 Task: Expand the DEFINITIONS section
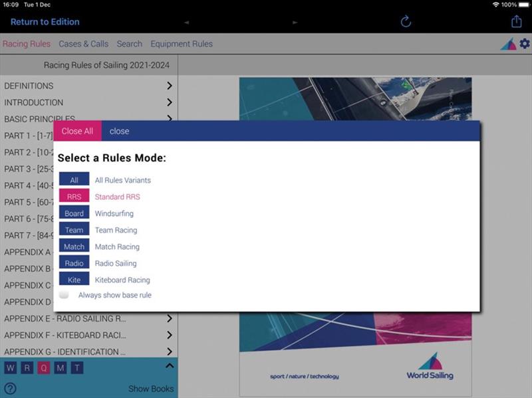[x=170, y=86]
